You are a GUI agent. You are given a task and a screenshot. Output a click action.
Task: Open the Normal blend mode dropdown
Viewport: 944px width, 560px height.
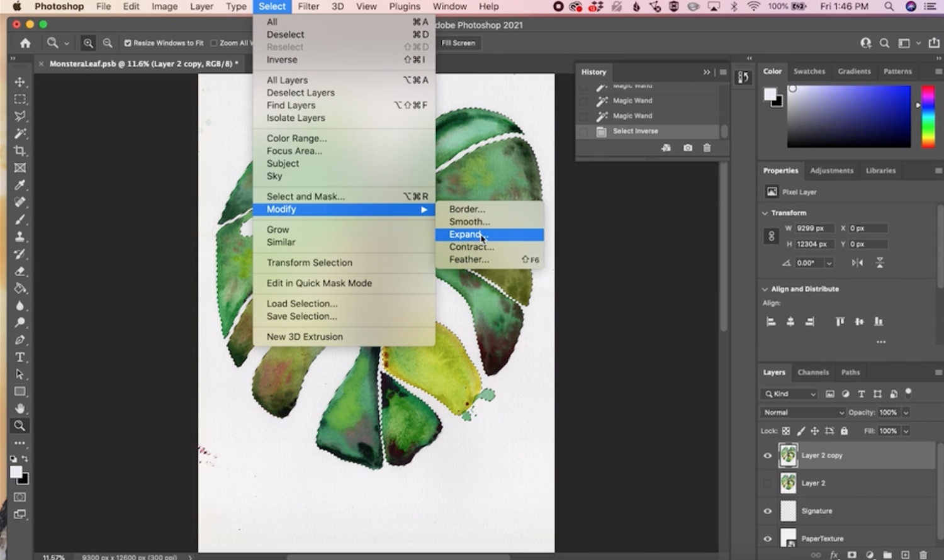point(802,412)
